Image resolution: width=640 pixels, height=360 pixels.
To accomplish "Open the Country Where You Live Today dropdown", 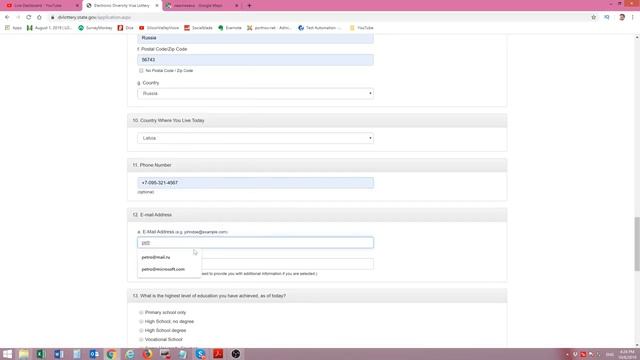I will tap(256, 138).
